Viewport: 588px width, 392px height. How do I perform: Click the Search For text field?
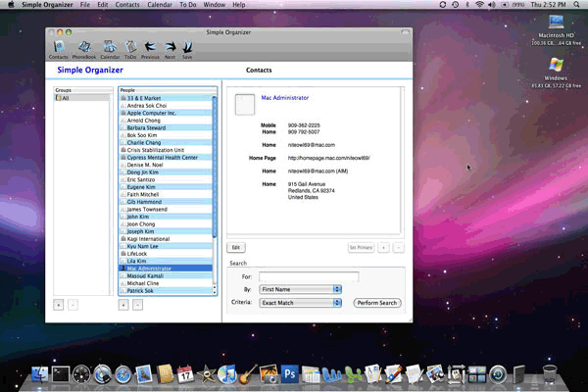pos(309,276)
